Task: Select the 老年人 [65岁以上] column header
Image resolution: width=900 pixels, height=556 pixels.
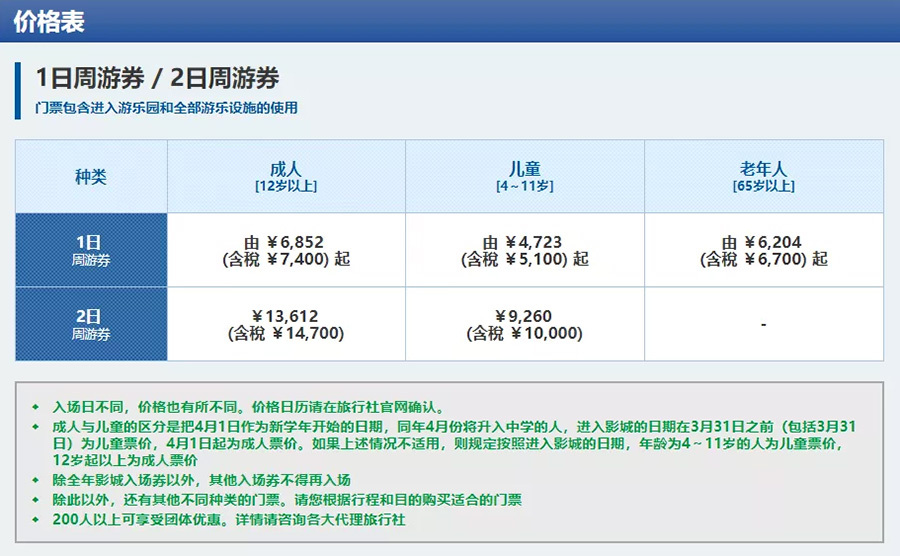Action: coord(763,176)
